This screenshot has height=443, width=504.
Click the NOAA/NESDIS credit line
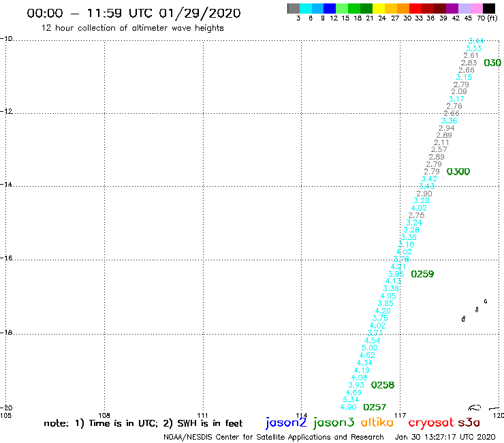[274, 437]
